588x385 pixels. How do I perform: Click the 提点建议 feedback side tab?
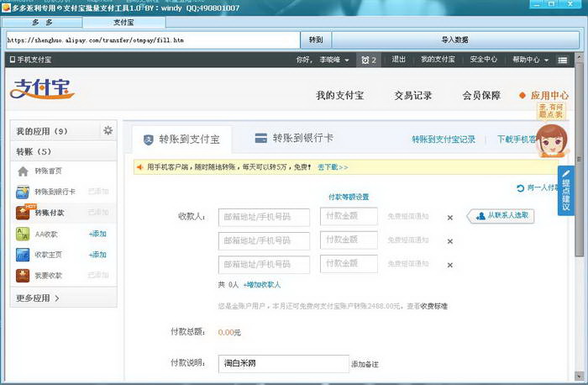pos(565,191)
